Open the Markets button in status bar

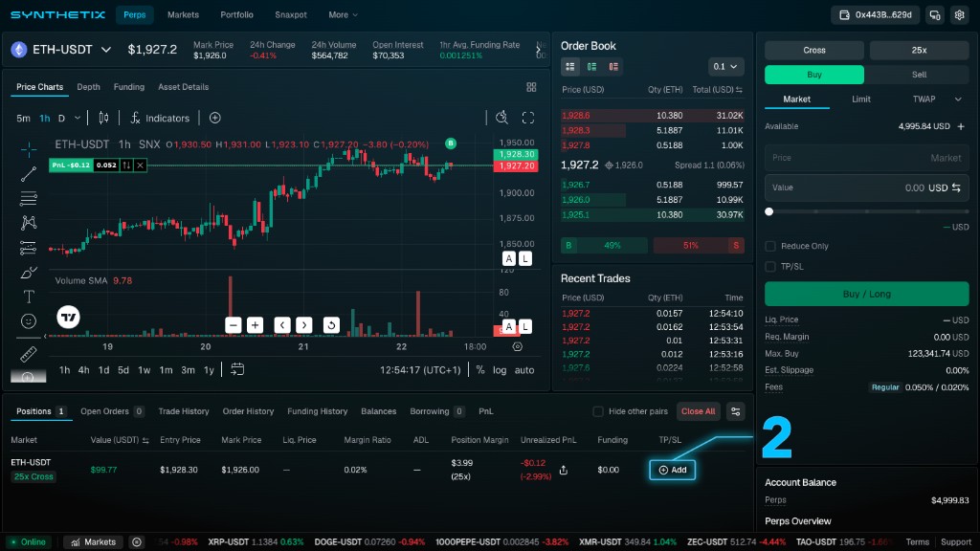pos(93,542)
